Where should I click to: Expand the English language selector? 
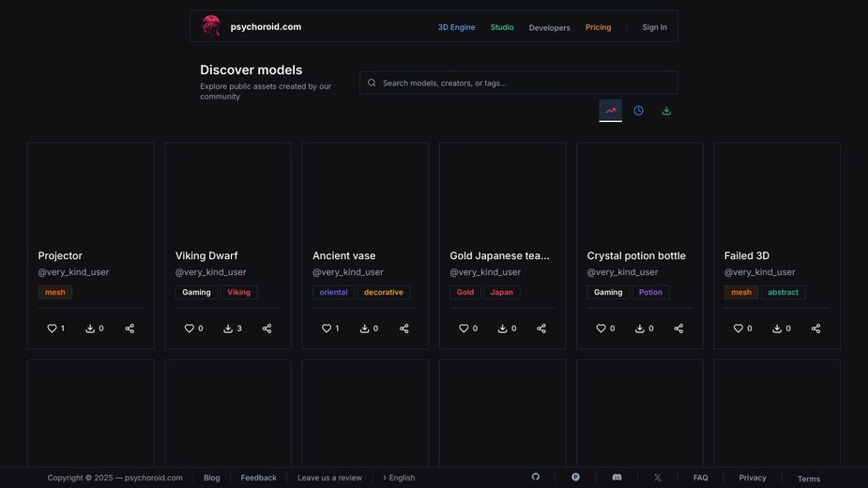pyautogui.click(x=399, y=478)
